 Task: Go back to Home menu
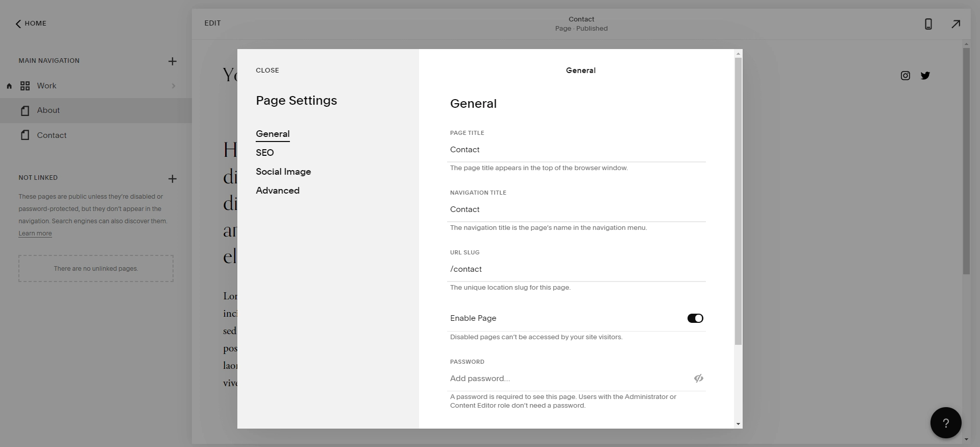pyautogui.click(x=31, y=23)
